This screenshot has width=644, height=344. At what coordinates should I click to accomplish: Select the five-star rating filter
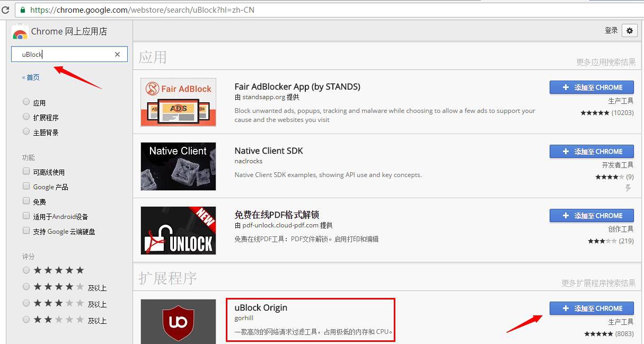27,270
